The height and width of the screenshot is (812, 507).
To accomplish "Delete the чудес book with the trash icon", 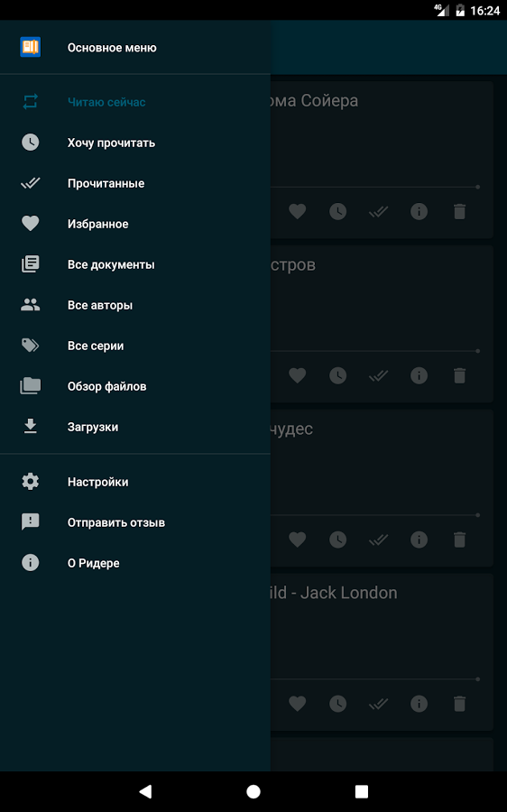I will click(x=459, y=540).
